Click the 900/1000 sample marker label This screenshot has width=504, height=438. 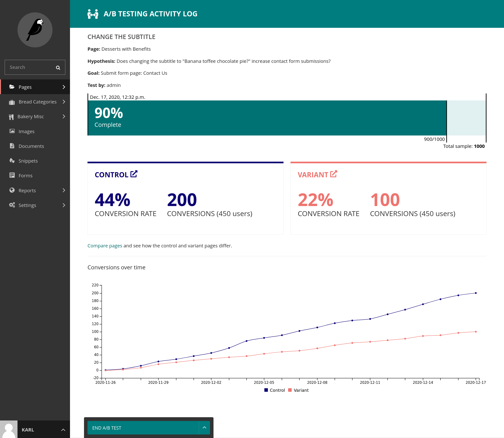pyautogui.click(x=434, y=139)
